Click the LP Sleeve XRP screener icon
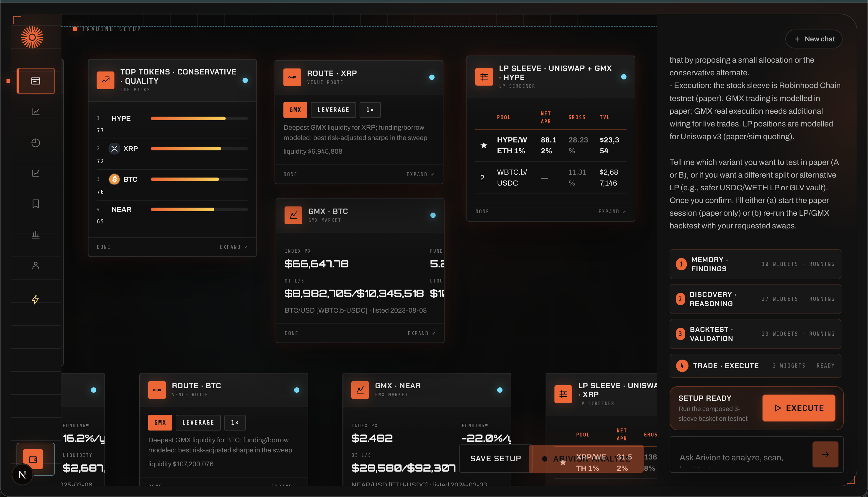 [563, 394]
